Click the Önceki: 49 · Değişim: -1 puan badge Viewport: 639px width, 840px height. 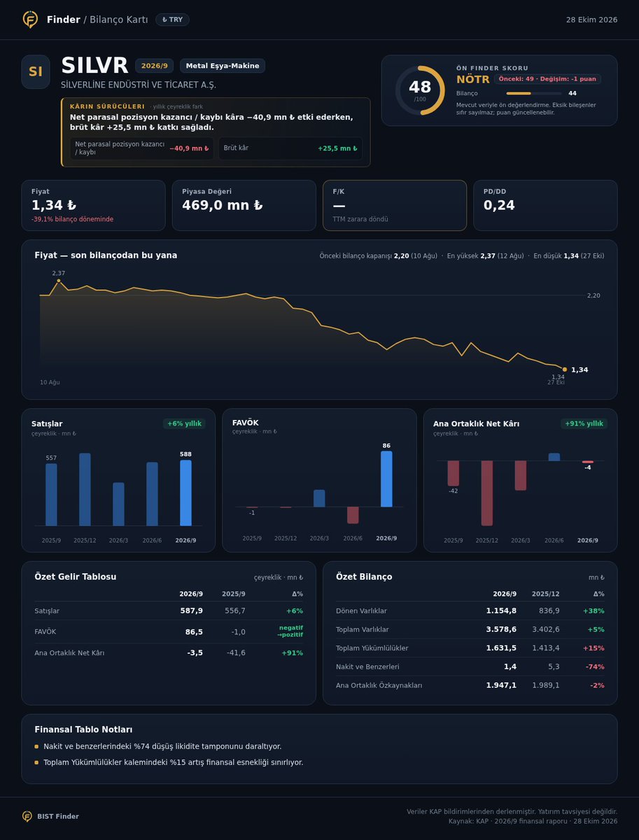click(x=547, y=79)
